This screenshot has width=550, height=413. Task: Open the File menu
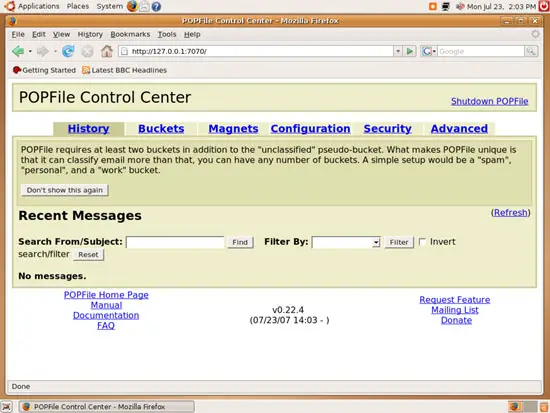pos(18,34)
